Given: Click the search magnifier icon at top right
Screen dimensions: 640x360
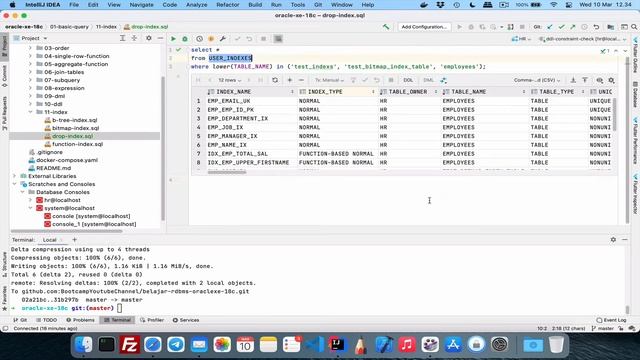Looking at the screenshot, I should [x=634, y=27].
